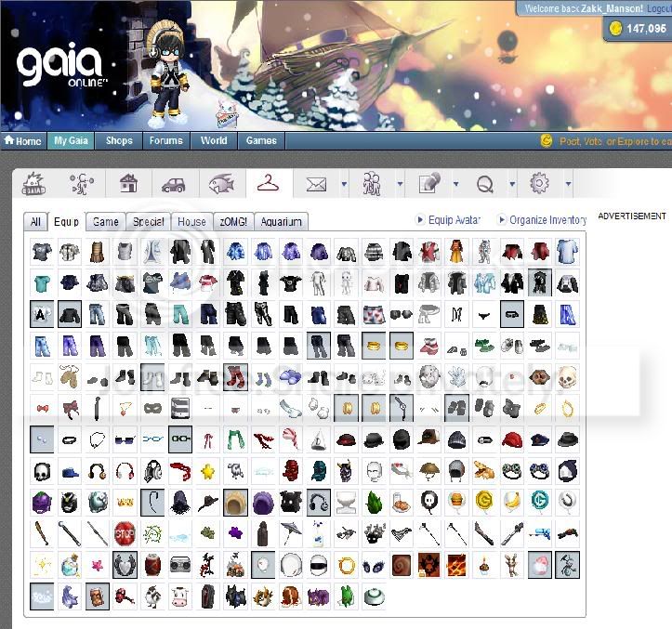Screen dimensions: 672x629
Task: Select the cupcake with candle item
Action: (x=484, y=565)
